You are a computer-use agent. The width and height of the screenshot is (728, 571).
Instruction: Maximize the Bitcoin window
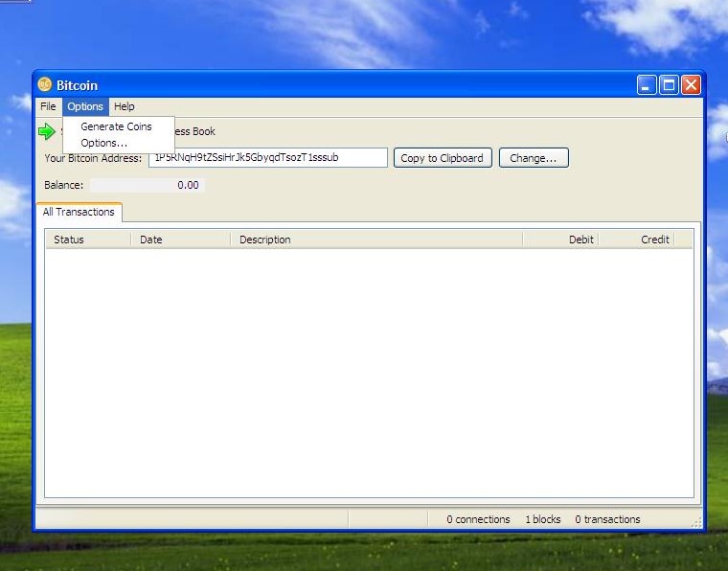click(x=669, y=85)
